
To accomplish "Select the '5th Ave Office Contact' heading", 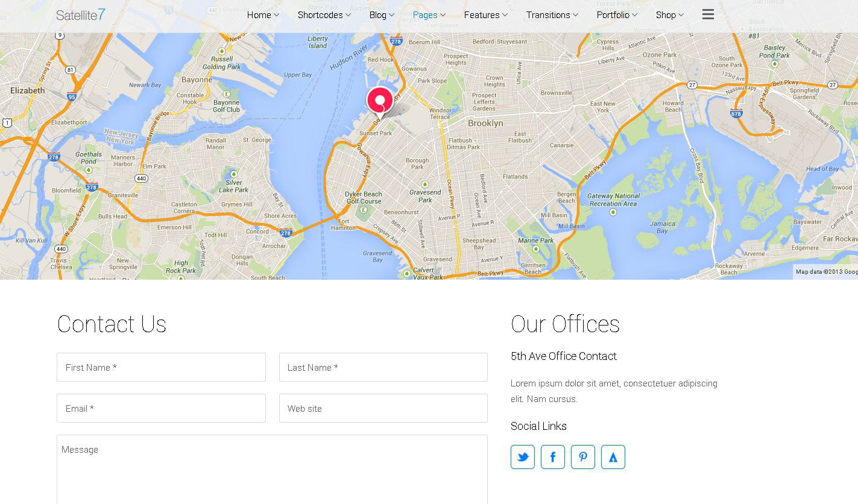I will 563,356.
